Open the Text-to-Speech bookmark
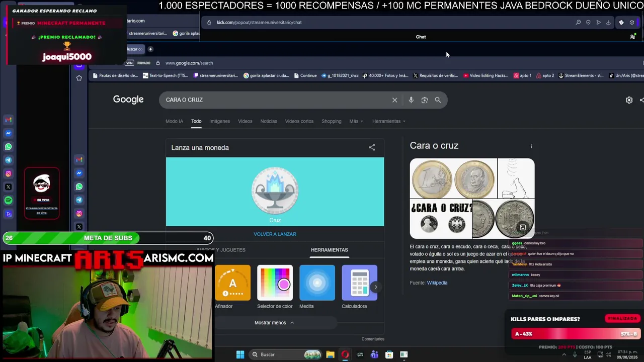 [165, 76]
